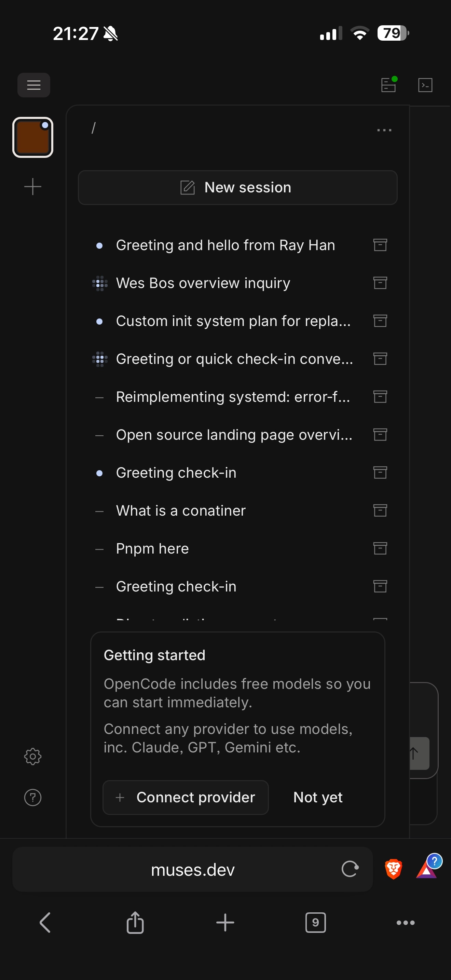Dismiss the Getting started card with Not yet

coord(317,797)
